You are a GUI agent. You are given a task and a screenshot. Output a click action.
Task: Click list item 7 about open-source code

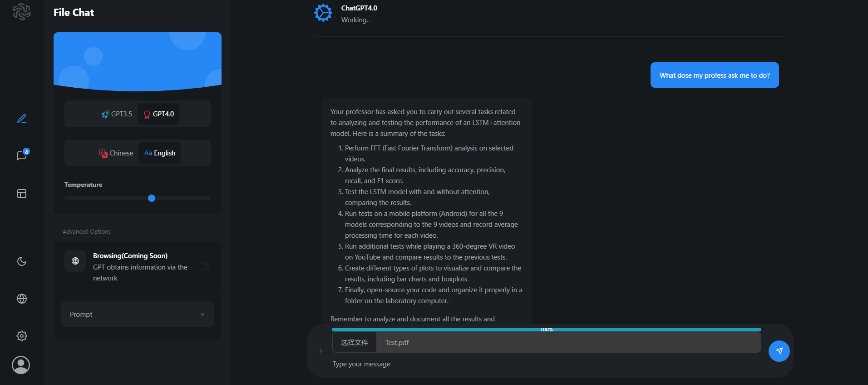pos(430,295)
